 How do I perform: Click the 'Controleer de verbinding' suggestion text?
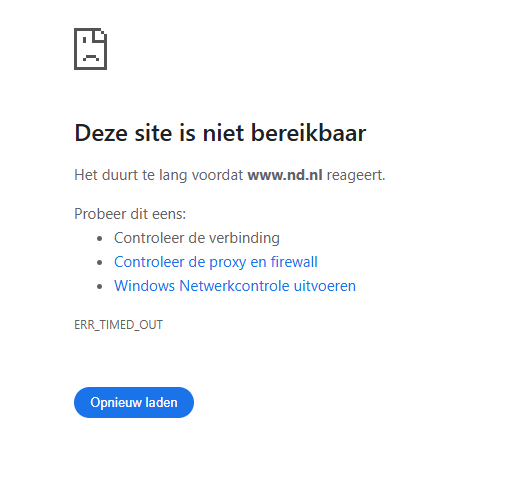pos(197,238)
